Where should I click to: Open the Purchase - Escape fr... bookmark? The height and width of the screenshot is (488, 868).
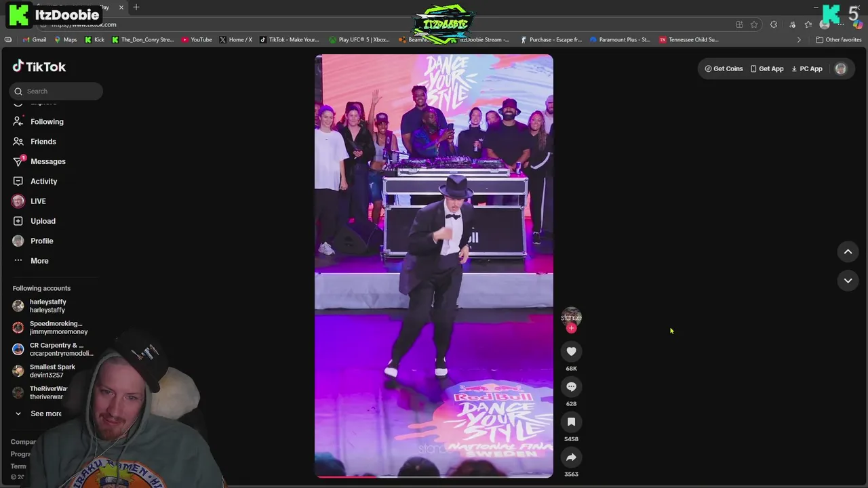click(x=551, y=39)
